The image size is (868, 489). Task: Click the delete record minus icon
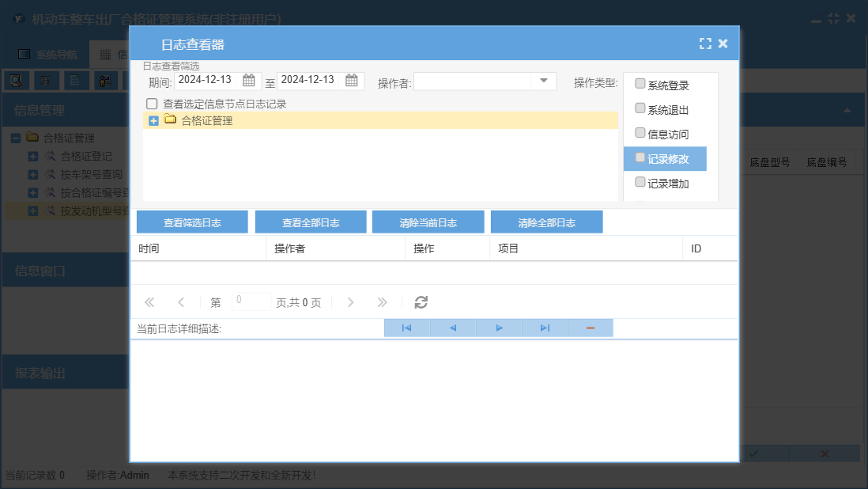coord(590,328)
